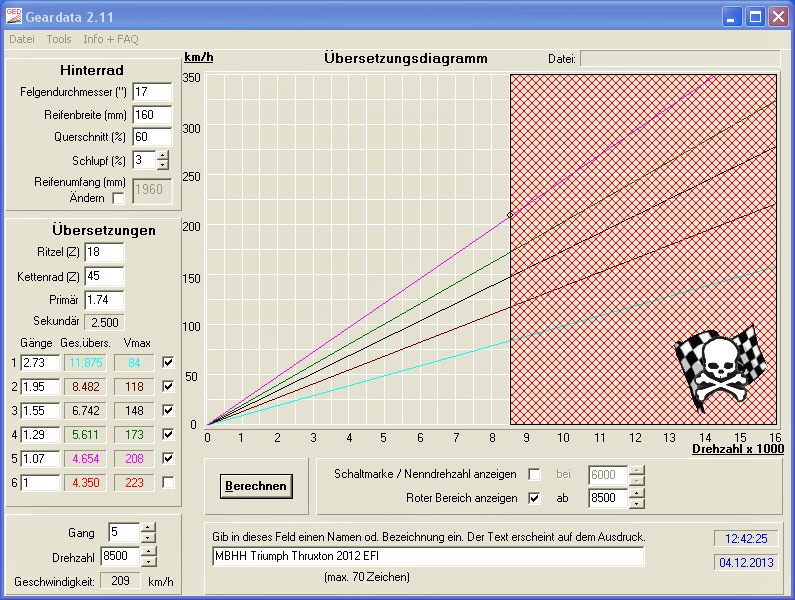795x600 pixels.
Task: Click the Reifenbreite input field
Action: [152, 115]
